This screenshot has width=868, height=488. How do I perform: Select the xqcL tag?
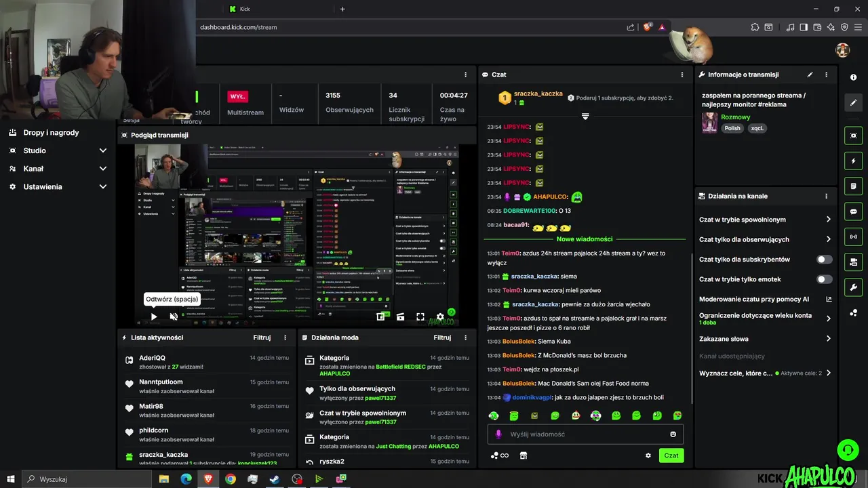(757, 128)
